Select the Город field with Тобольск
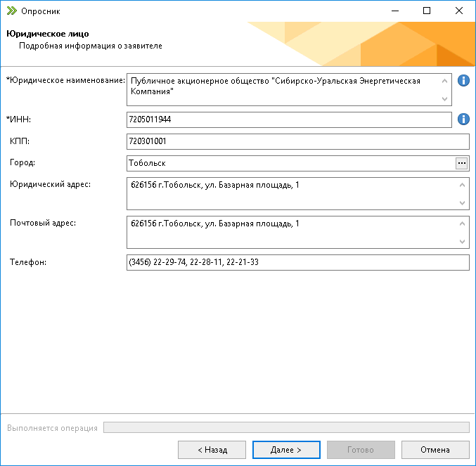The height and width of the screenshot is (466, 476). point(290,163)
